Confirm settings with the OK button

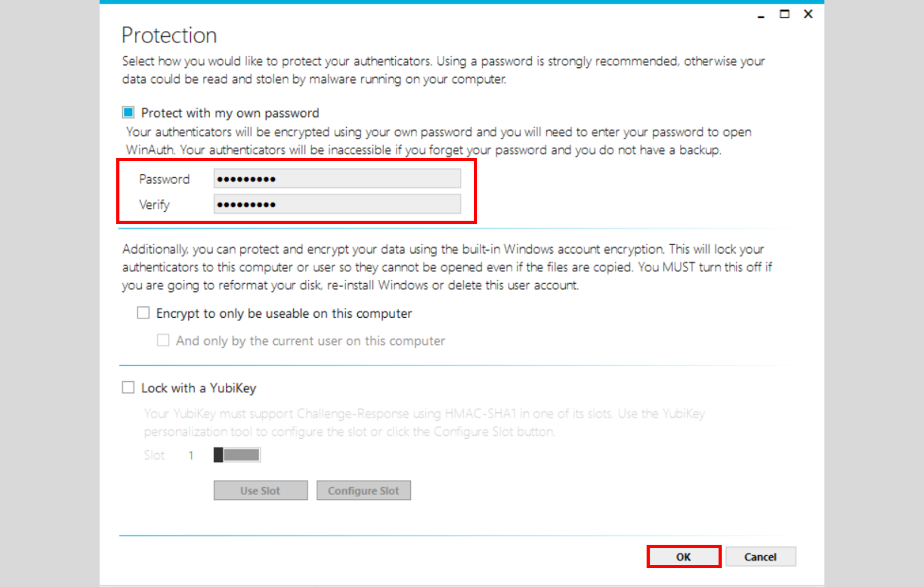click(x=684, y=557)
